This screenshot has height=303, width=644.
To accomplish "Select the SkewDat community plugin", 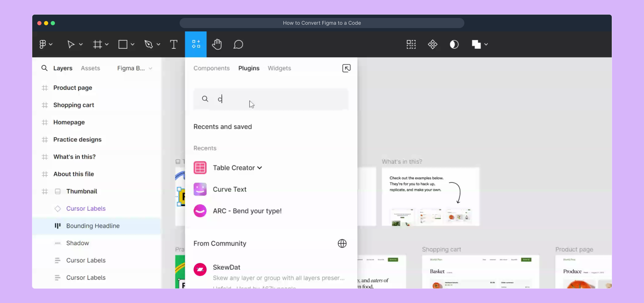I will point(226,267).
